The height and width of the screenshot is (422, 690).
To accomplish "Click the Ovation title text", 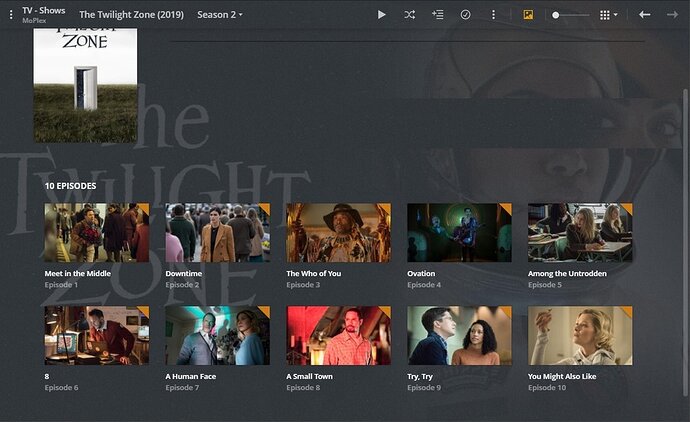I will click(x=421, y=273).
